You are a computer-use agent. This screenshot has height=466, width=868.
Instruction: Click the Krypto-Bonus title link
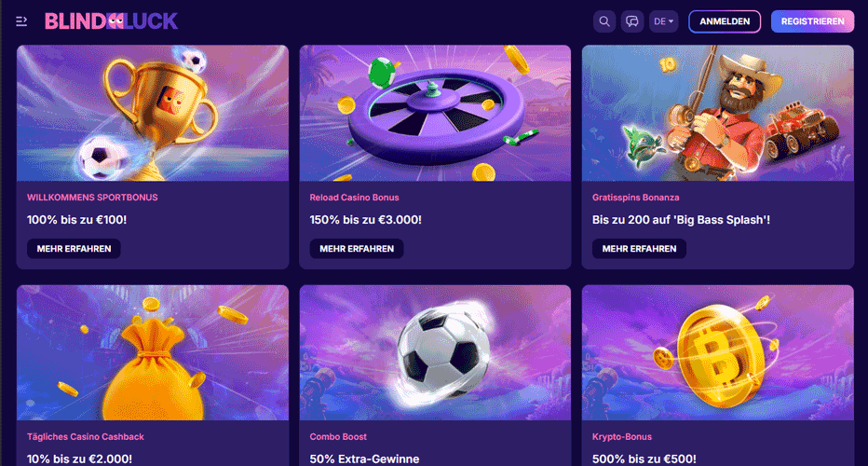coord(622,436)
